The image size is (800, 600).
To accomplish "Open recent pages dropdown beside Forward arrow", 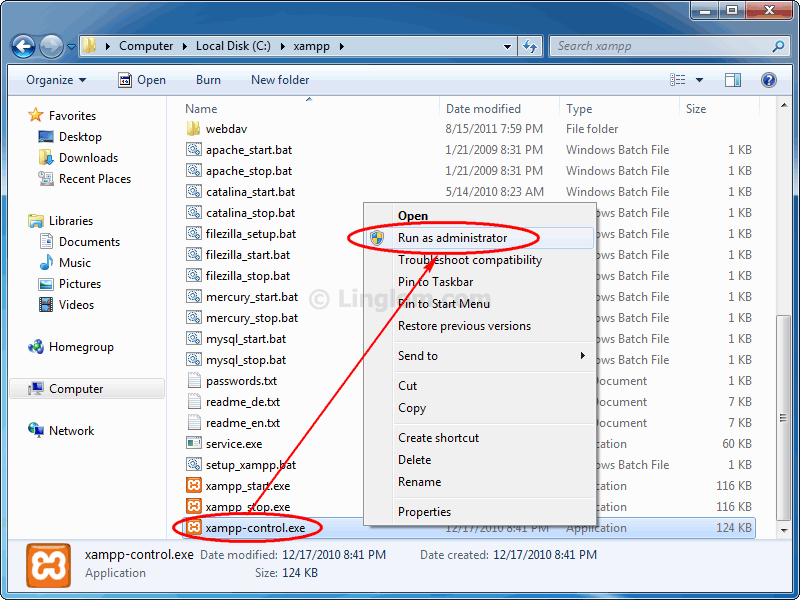I will coord(71,47).
